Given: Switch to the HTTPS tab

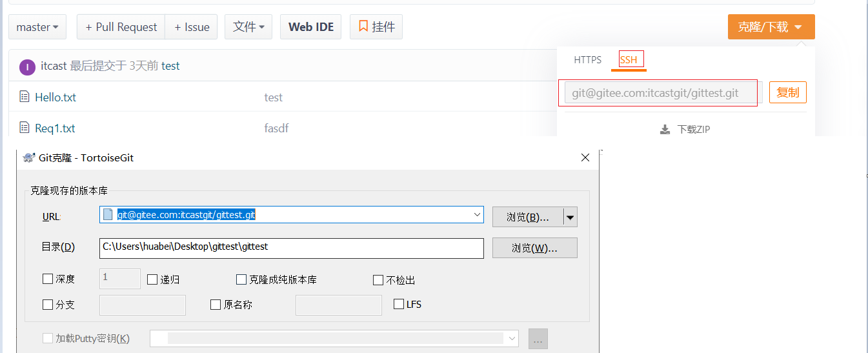Looking at the screenshot, I should tap(587, 60).
